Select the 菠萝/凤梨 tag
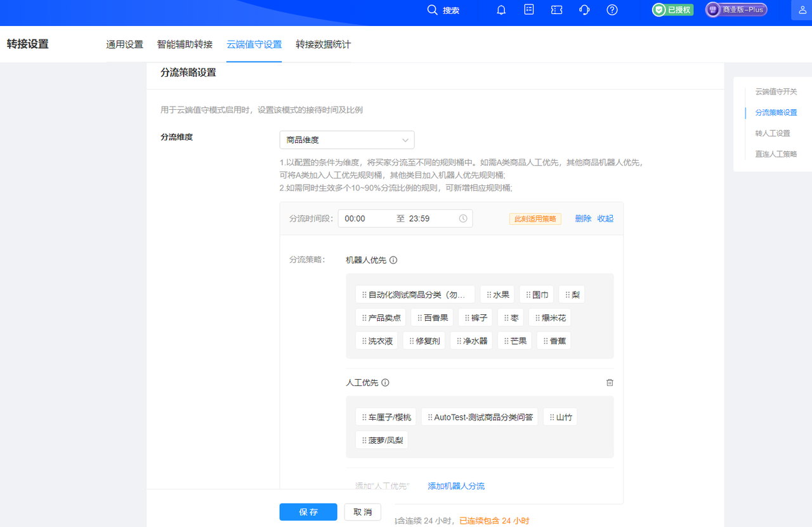This screenshot has width=812, height=527. pos(381,440)
